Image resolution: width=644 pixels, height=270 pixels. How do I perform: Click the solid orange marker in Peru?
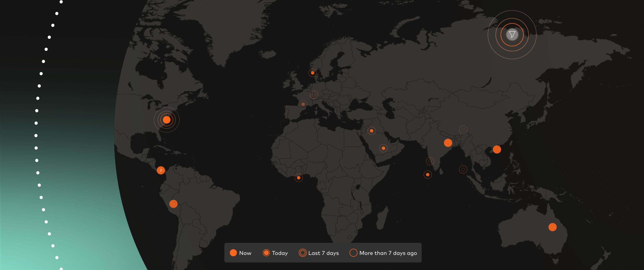click(x=173, y=204)
